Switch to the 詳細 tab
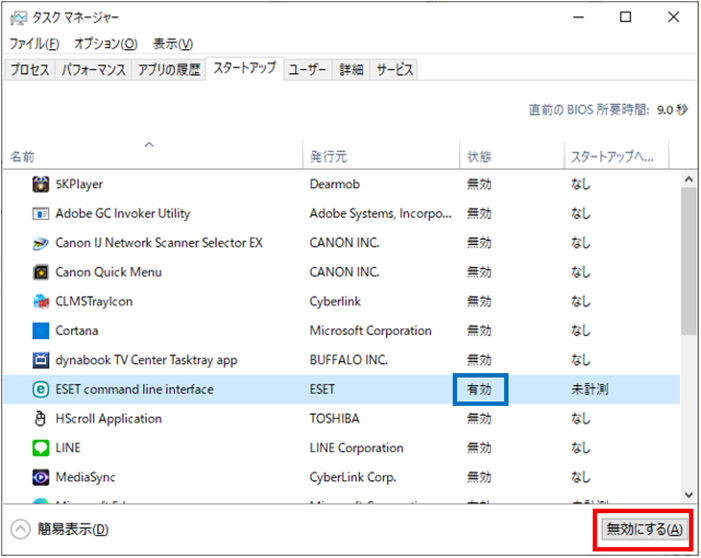Screen dimensions: 701x558 tap(351, 70)
